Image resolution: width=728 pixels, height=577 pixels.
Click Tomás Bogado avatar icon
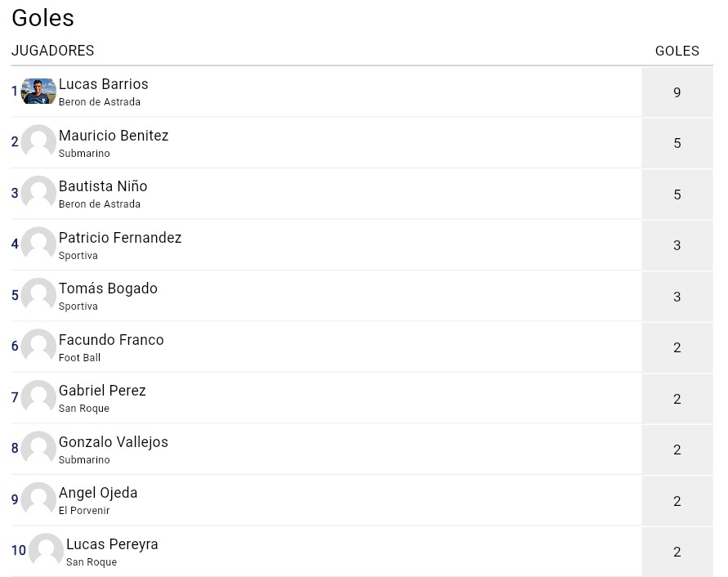[x=38, y=295]
